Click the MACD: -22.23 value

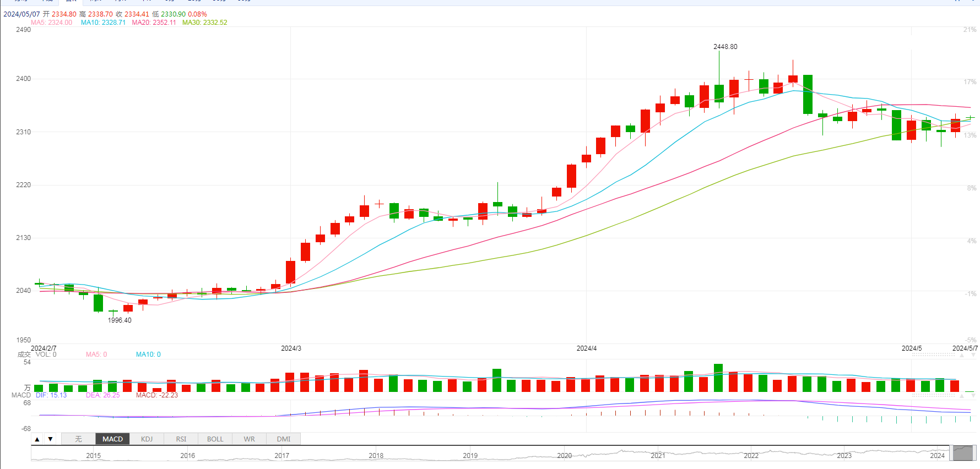[x=157, y=395]
